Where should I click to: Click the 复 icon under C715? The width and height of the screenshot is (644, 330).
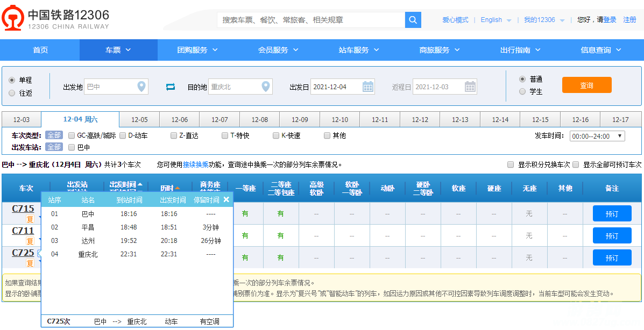pos(30,219)
